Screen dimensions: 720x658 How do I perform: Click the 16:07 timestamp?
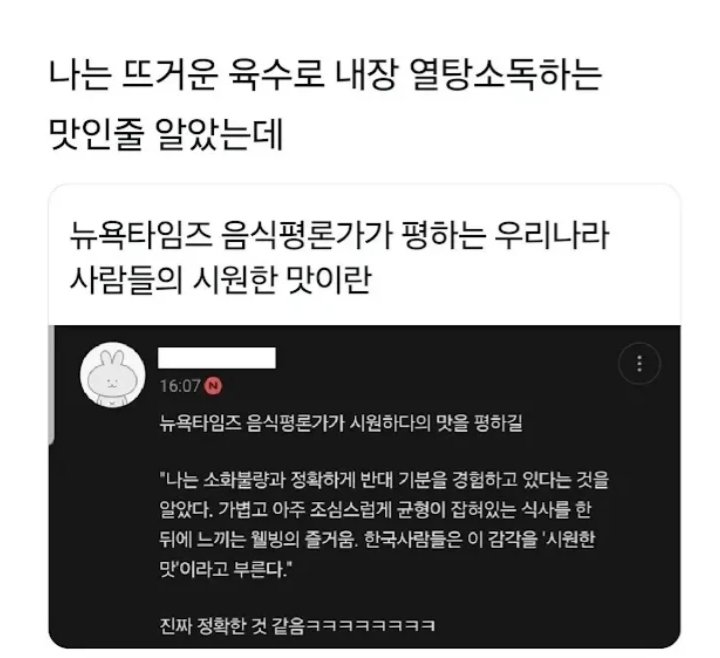tap(180, 386)
